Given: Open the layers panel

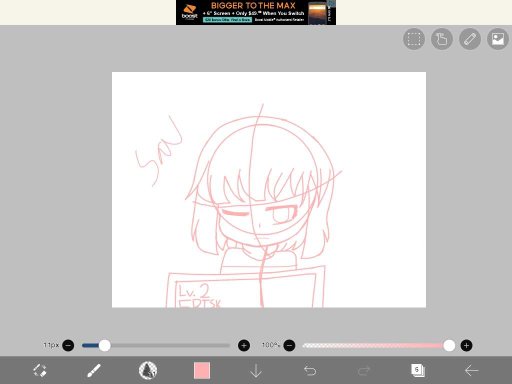Looking at the screenshot, I should (418, 370).
